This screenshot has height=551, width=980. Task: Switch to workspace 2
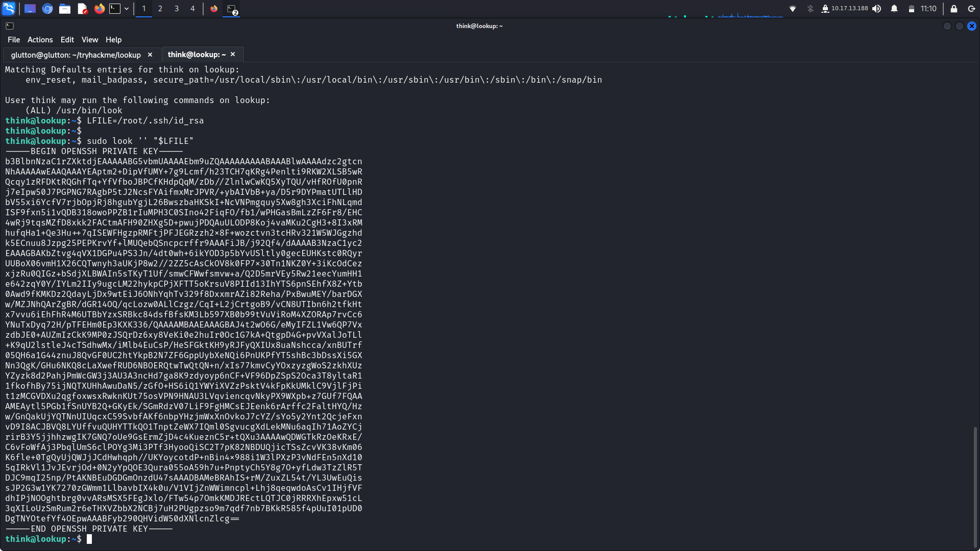160,9
